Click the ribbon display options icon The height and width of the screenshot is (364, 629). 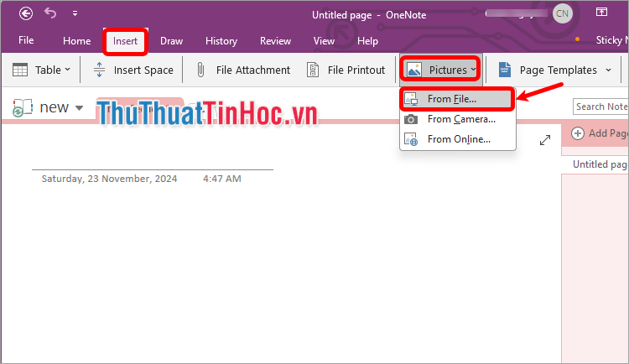click(x=601, y=13)
